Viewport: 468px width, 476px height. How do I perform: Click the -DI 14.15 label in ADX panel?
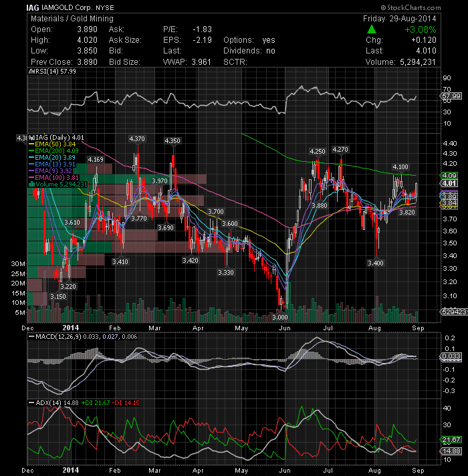coord(126,403)
